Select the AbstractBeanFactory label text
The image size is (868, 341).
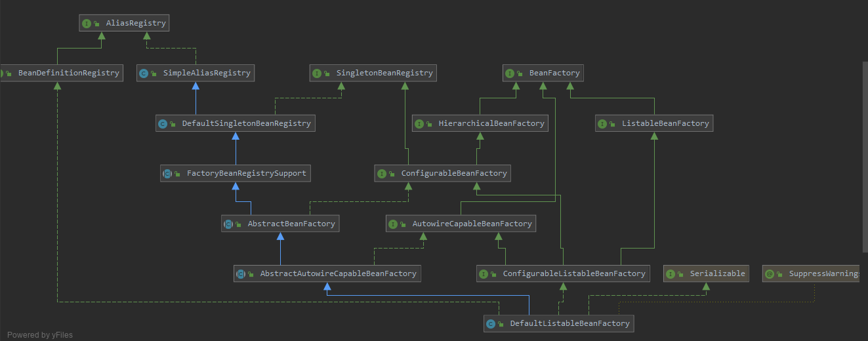(x=292, y=224)
